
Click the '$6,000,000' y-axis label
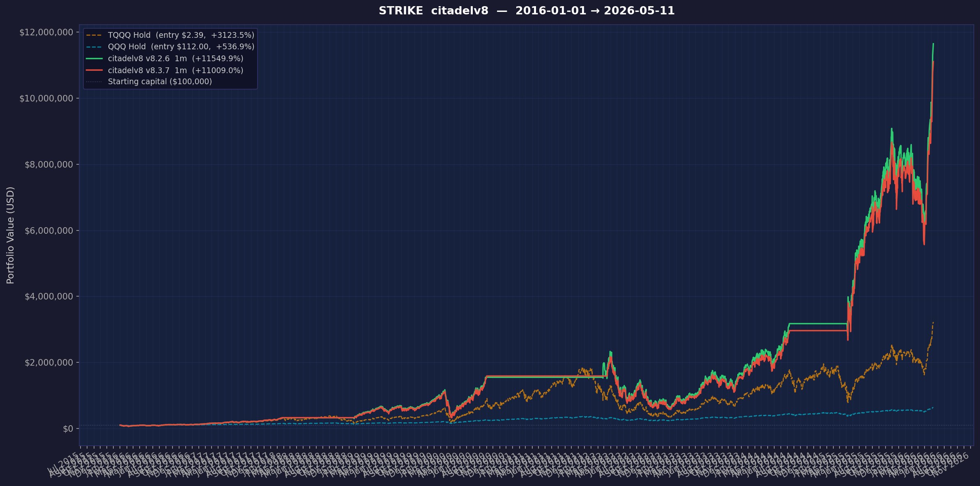[49, 231]
